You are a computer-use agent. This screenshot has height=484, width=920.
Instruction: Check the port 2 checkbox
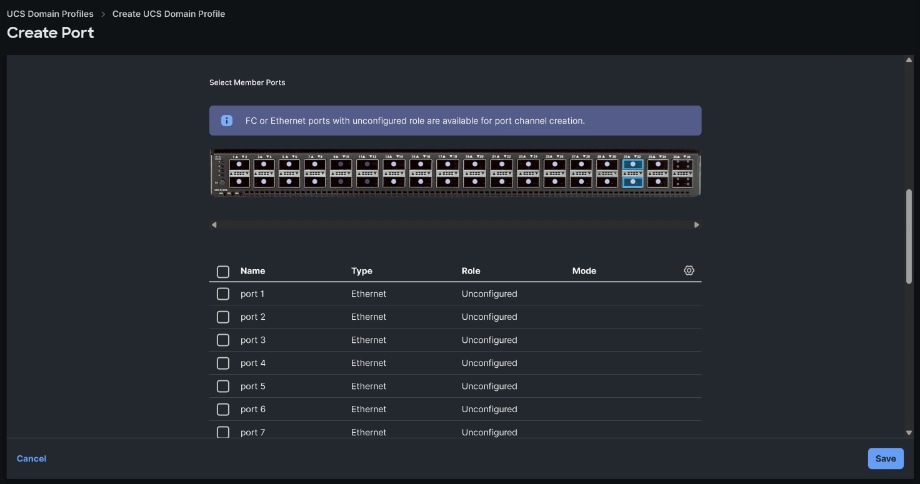point(223,317)
